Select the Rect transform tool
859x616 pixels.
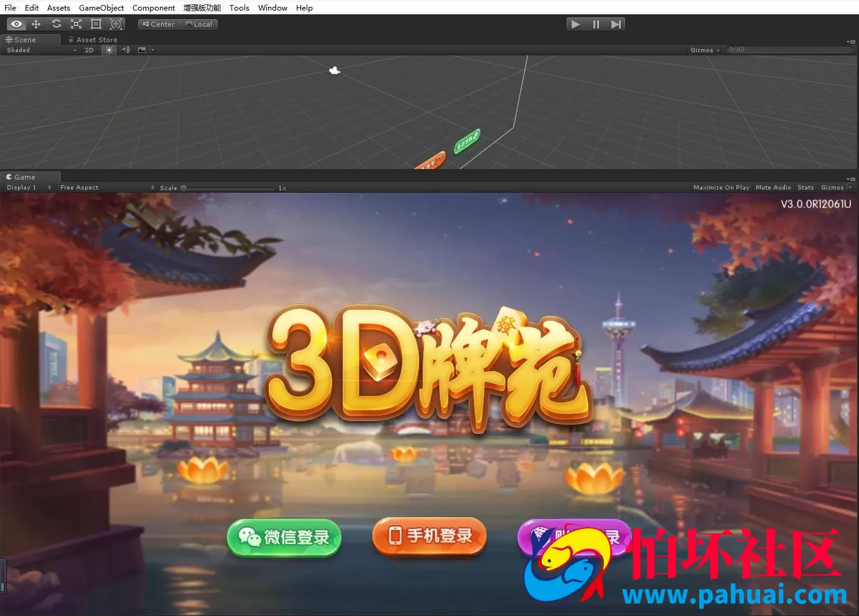click(x=96, y=24)
